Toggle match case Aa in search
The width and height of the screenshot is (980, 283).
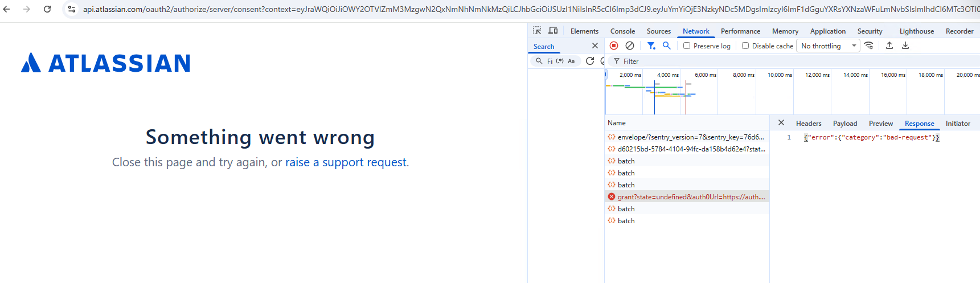[x=571, y=61]
